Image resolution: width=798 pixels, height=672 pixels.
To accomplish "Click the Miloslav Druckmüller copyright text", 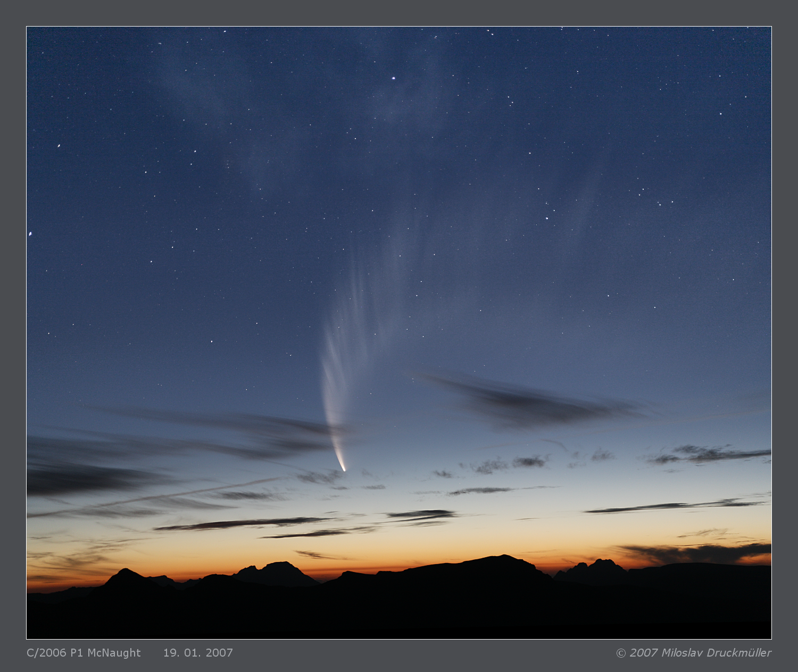I will pos(693,653).
